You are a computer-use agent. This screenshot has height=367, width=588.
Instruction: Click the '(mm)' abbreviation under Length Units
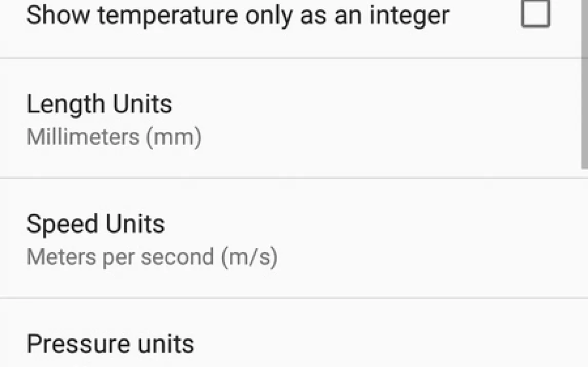coord(174,137)
